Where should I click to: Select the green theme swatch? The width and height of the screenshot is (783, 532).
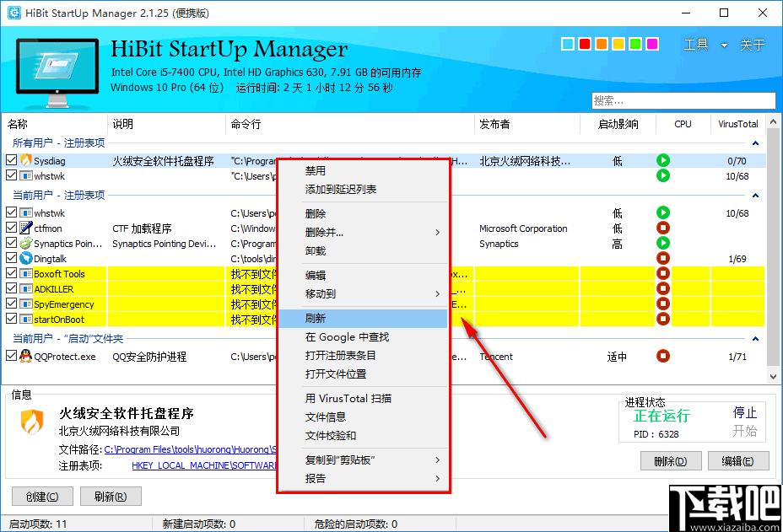[635, 44]
